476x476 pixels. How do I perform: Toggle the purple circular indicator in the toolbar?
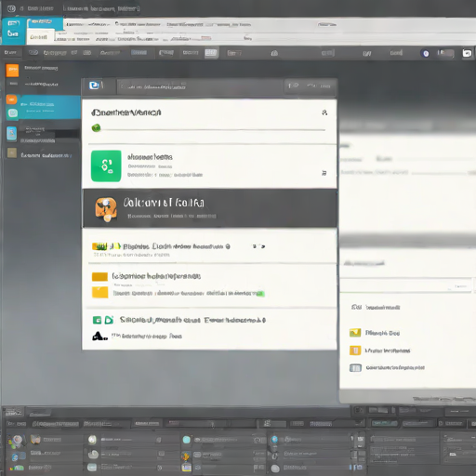426,54
